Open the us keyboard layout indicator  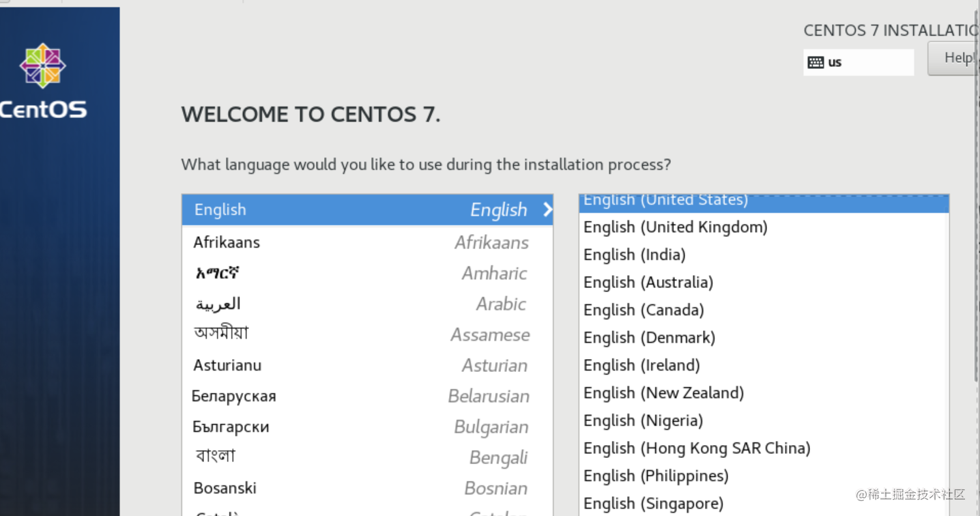coord(859,62)
